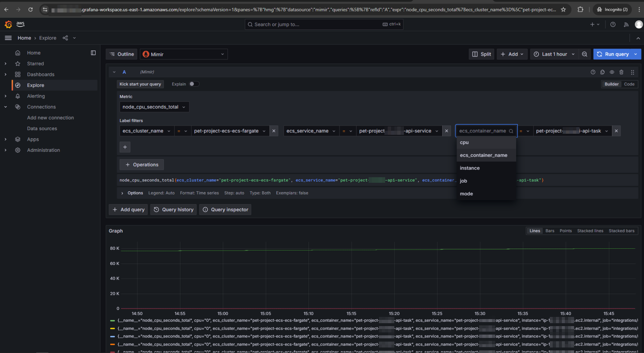Open Explore in the sidebar
Screen dimensions: 644x353
[x=36, y=85]
